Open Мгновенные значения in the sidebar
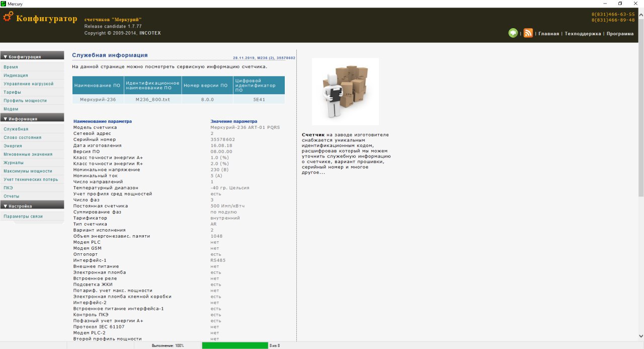This screenshot has width=644, height=349. 28,154
